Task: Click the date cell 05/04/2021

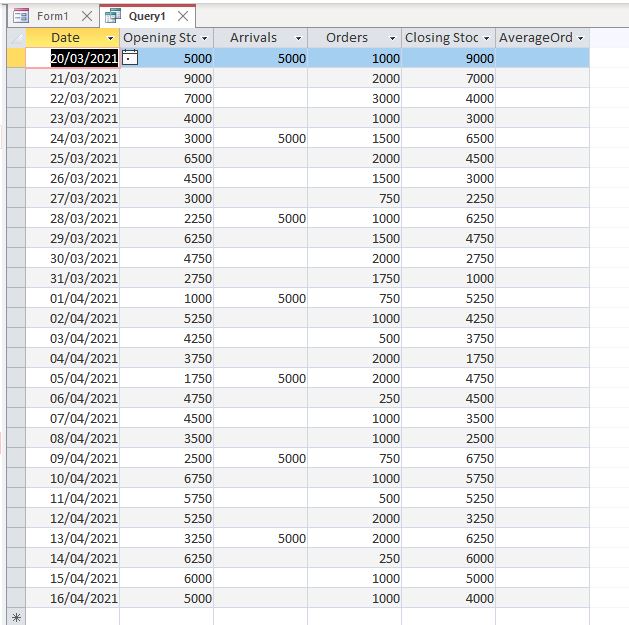Action: click(x=73, y=378)
